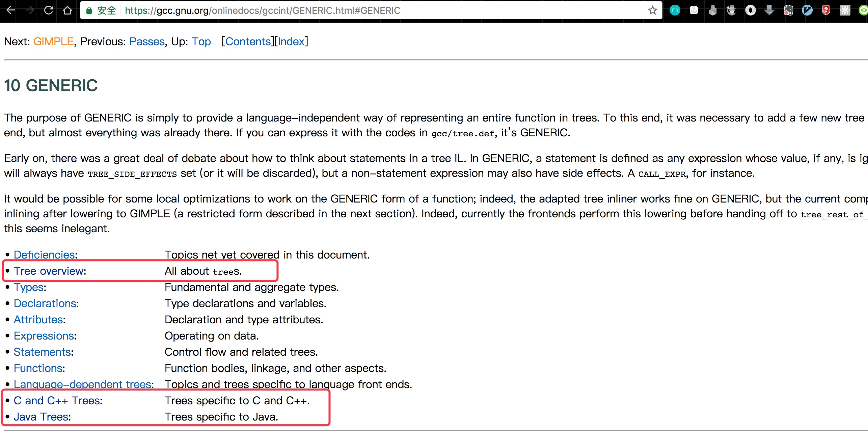Reload the page with refresh icon

tap(49, 10)
